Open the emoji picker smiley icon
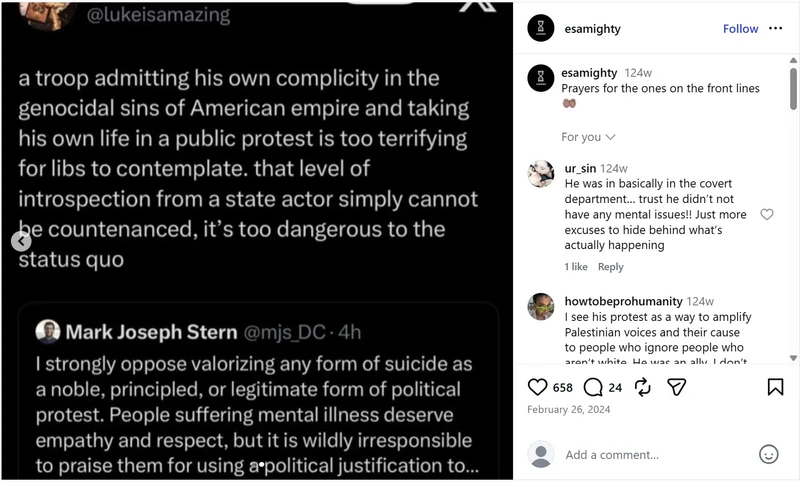The width and height of the screenshot is (800, 482). click(768, 454)
